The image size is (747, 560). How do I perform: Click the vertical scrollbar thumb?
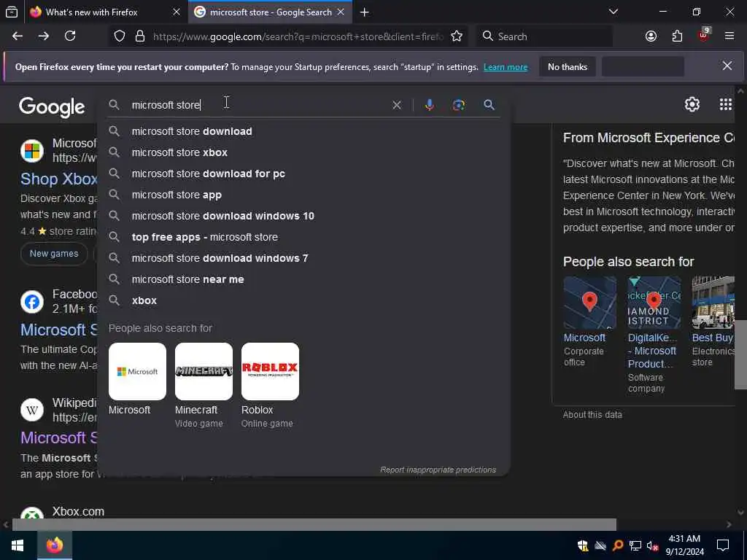(740, 355)
